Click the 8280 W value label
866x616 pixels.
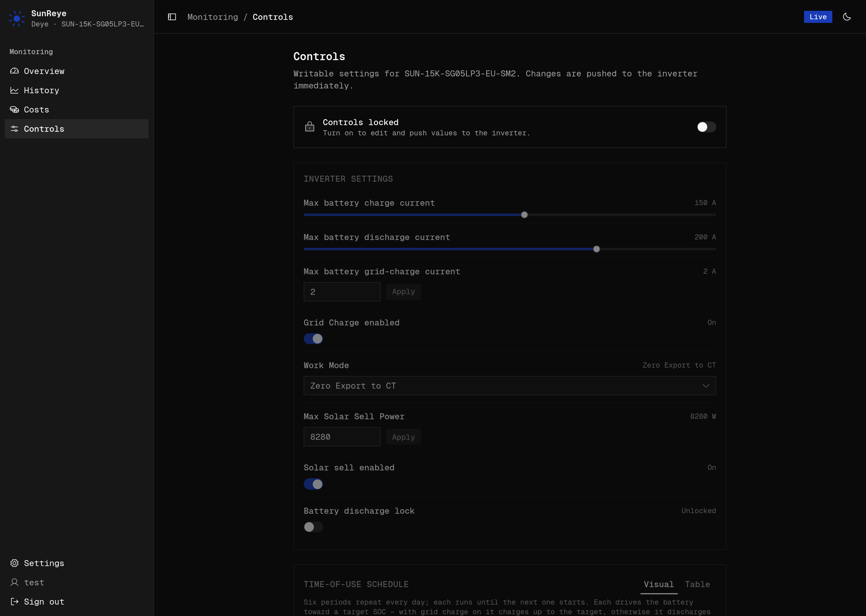(703, 417)
